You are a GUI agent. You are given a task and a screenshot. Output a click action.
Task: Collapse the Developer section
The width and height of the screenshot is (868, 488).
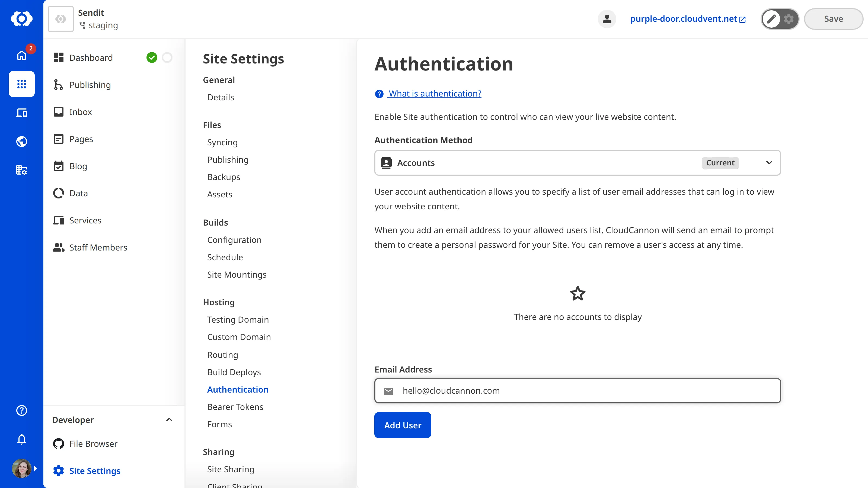tap(169, 420)
